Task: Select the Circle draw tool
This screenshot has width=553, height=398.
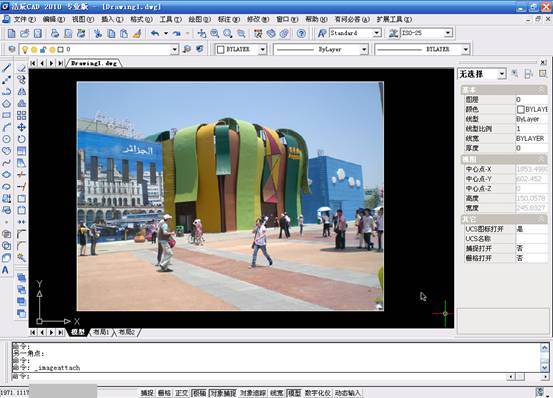Action: (x=7, y=139)
